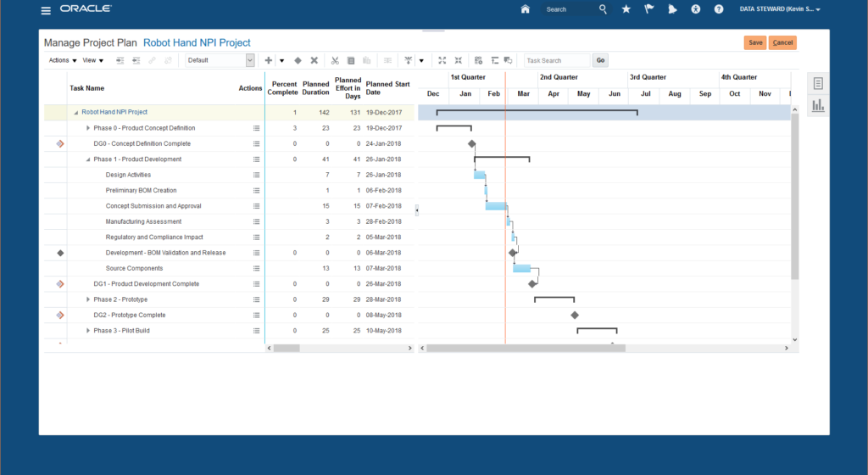Collapse Phase 1 - Product Development task
Viewport: 868px width, 475px height.
[x=88, y=159]
